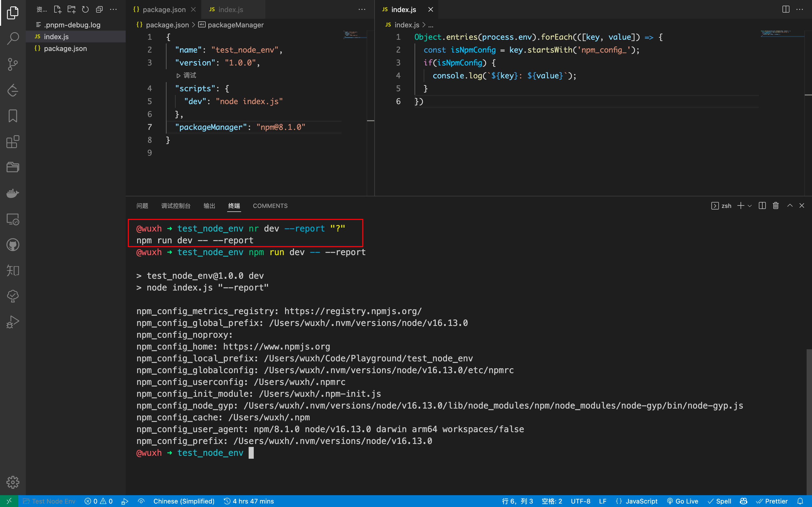The height and width of the screenshot is (507, 812).
Task: Open the editor actions menu (ellipsis)
Action: pos(362,9)
